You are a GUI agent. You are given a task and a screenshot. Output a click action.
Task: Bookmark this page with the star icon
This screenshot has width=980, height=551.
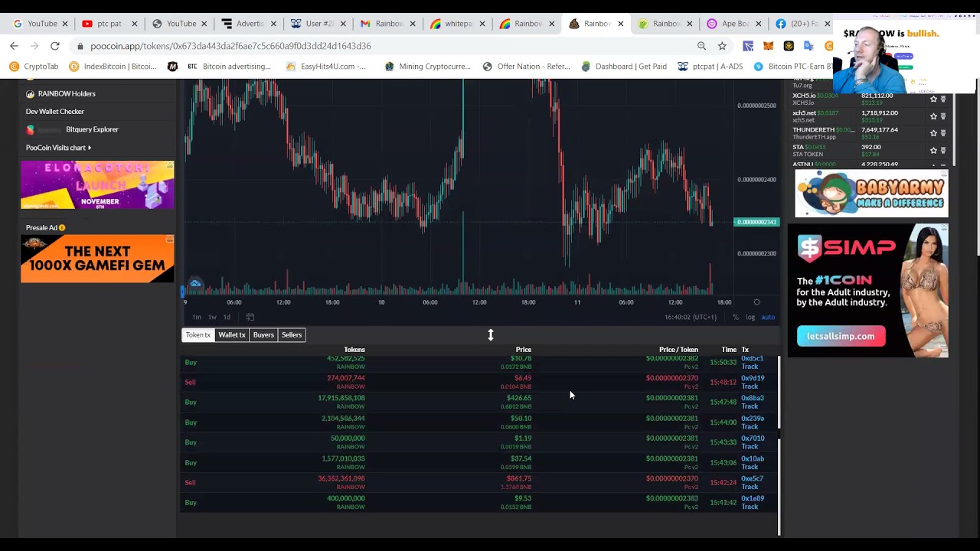point(722,46)
